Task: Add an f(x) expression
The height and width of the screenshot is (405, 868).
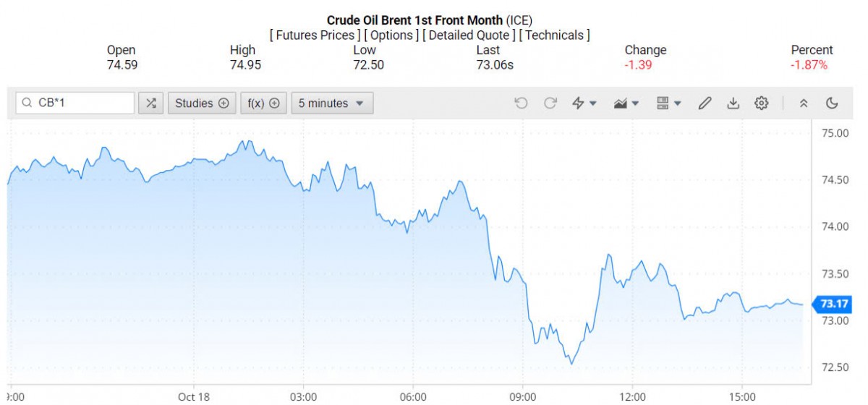Action: click(x=263, y=103)
